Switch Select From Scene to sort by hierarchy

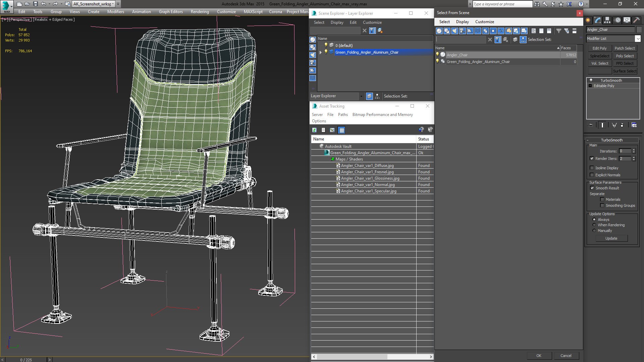(523, 40)
